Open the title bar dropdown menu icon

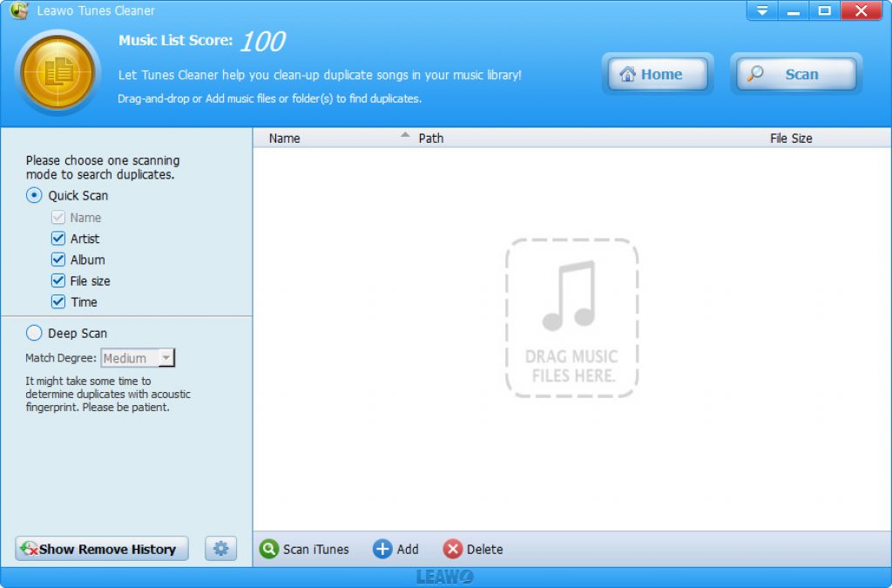pyautogui.click(x=762, y=11)
